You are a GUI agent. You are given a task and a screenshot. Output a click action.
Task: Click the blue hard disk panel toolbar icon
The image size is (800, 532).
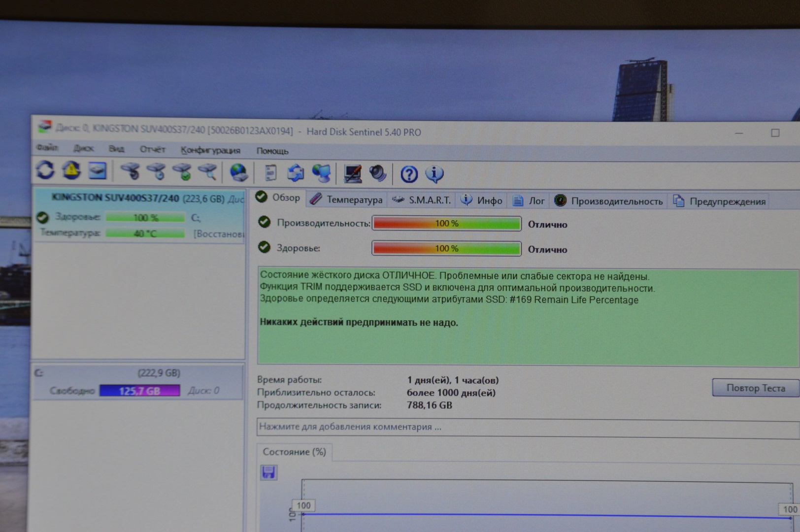click(98, 171)
